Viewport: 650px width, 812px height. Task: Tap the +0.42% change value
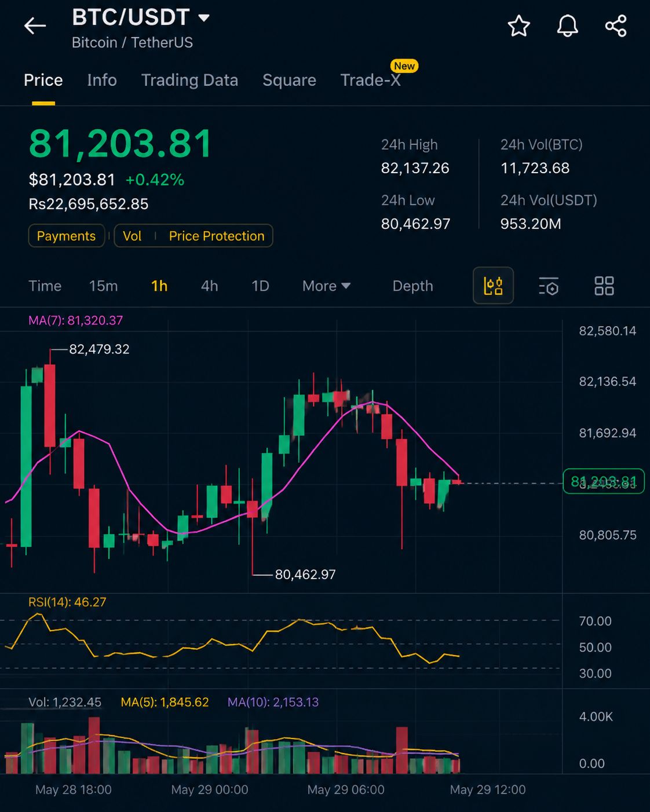click(155, 180)
